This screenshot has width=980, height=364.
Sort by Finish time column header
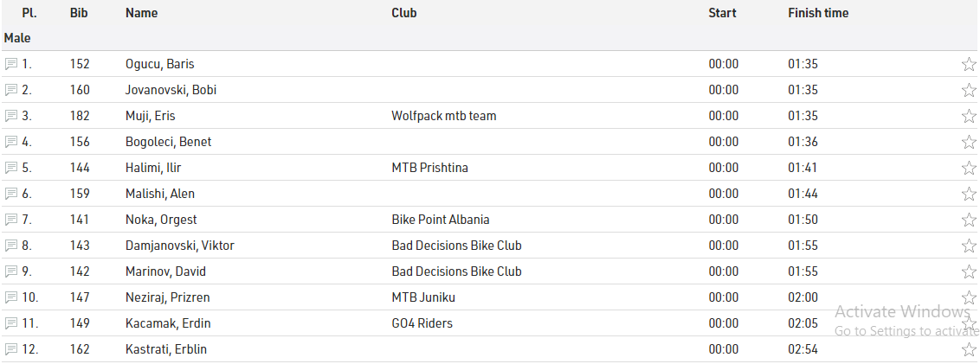(x=817, y=13)
